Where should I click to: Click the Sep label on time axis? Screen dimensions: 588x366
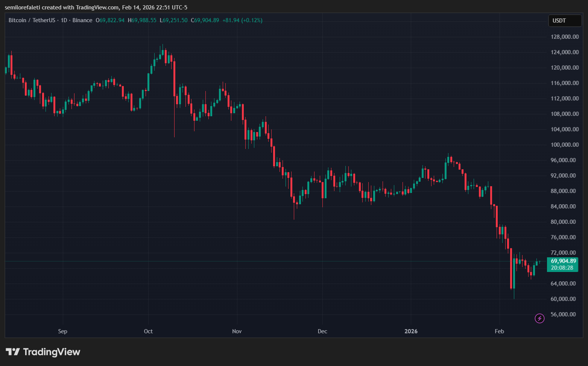(x=62, y=331)
